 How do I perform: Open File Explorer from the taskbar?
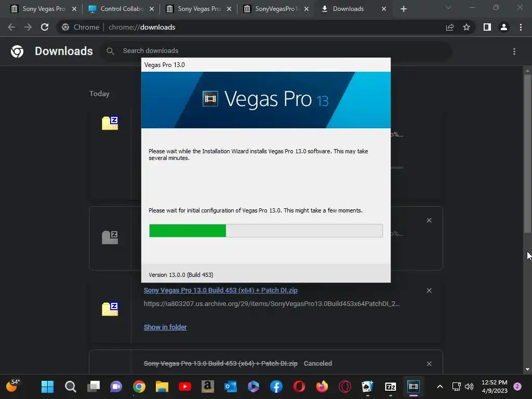[x=162, y=387]
